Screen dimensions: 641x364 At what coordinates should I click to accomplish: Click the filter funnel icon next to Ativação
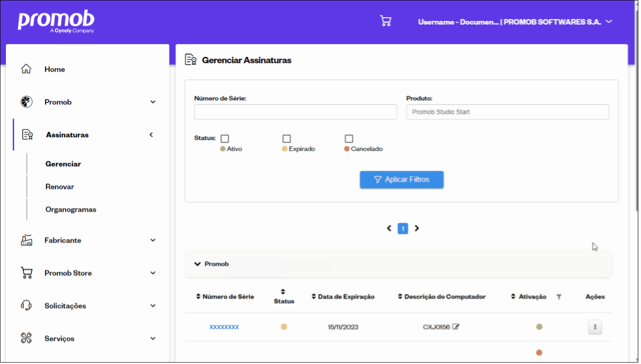pyautogui.click(x=559, y=297)
